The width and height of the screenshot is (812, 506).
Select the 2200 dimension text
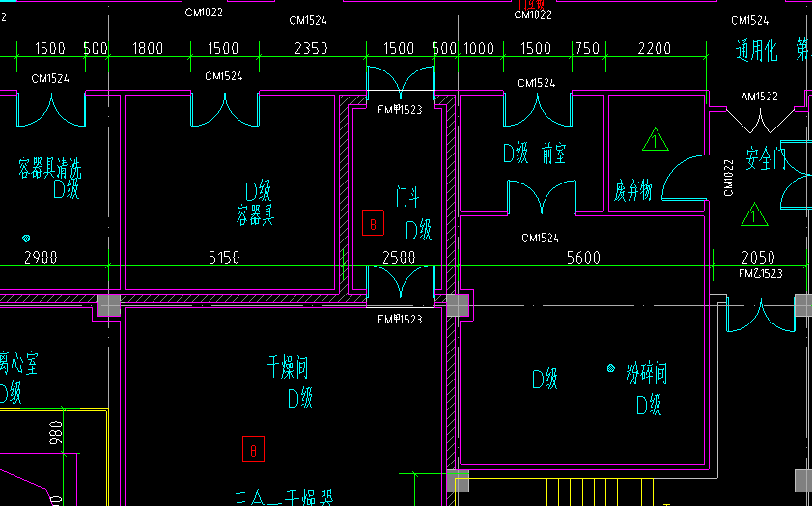pyautogui.click(x=655, y=48)
